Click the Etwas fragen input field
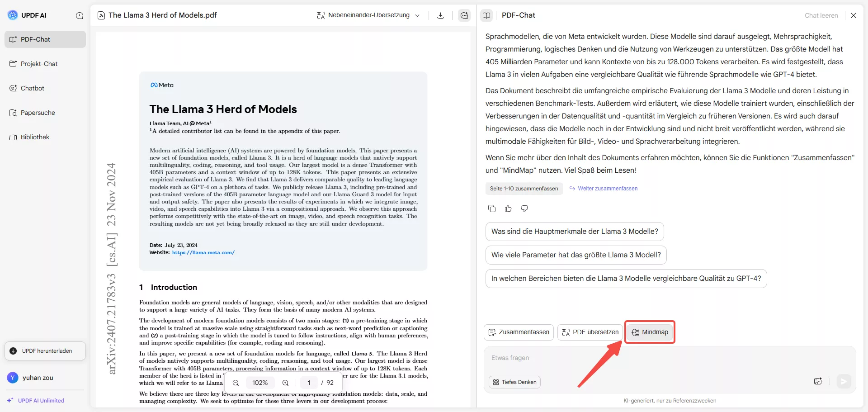Image resolution: width=868 pixels, height=412 pixels. click(588, 357)
